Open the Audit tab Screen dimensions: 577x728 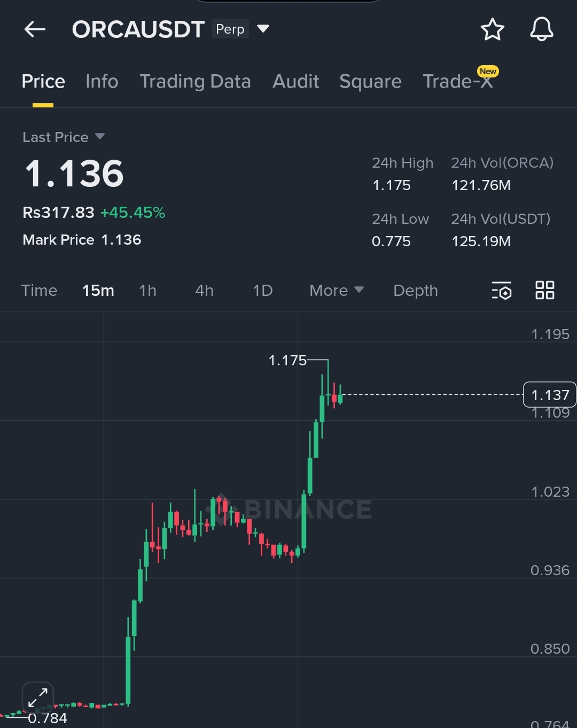coord(295,81)
